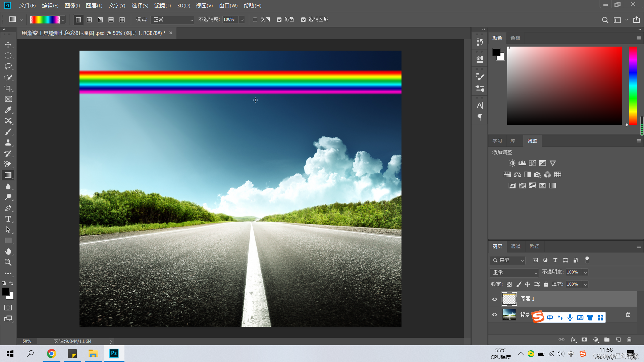The image size is (644, 362).
Task: Click the rainbow gradient preview swatch
Action: pos(45,20)
